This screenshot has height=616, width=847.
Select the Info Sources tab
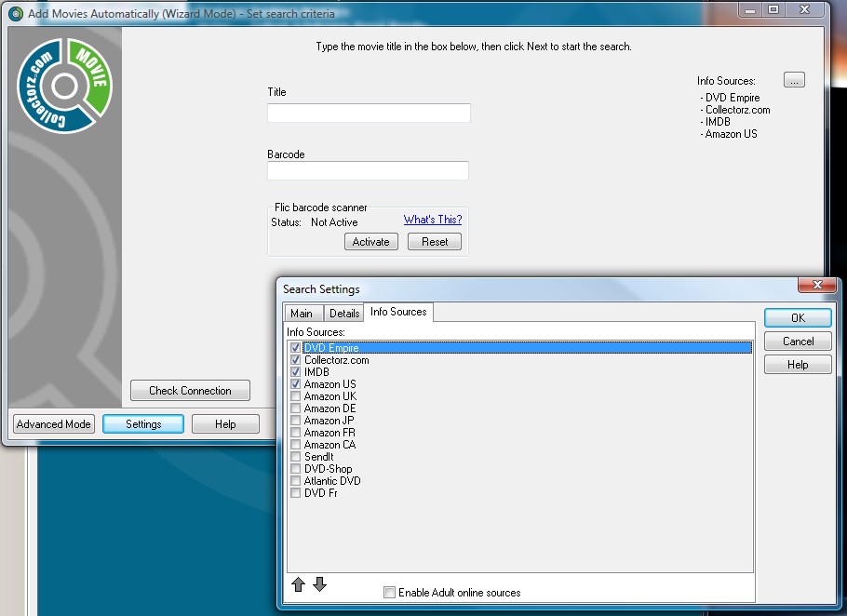click(398, 312)
